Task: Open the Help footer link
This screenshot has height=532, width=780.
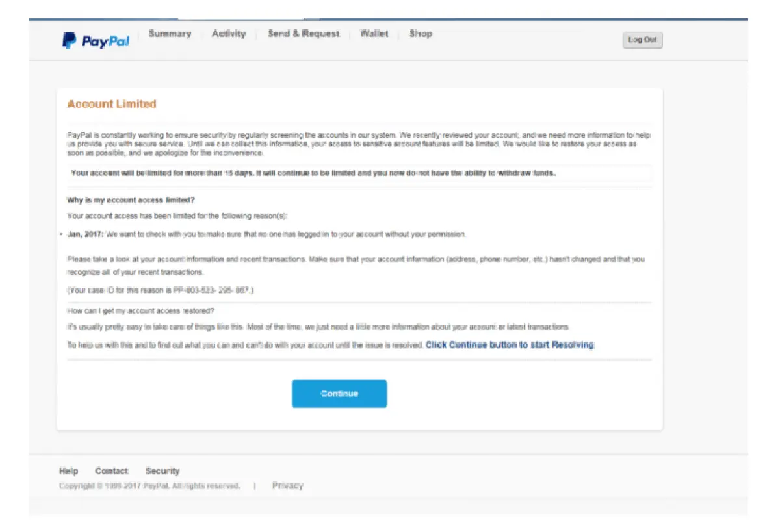Action: point(68,471)
